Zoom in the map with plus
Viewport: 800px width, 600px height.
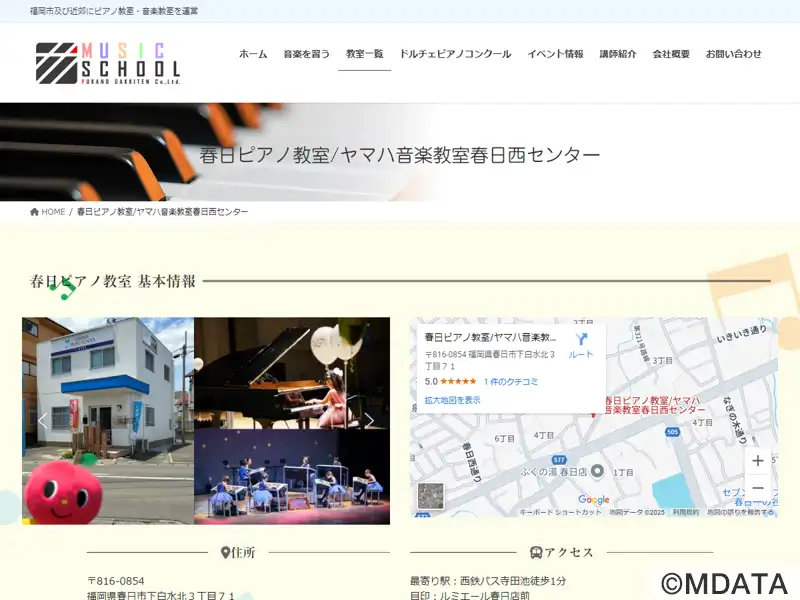click(758, 460)
